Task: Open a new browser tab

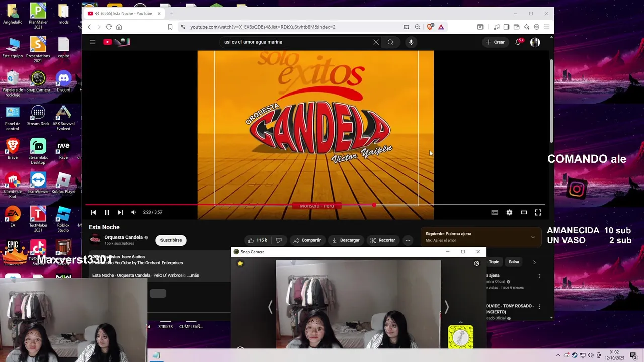Action: 172,14
